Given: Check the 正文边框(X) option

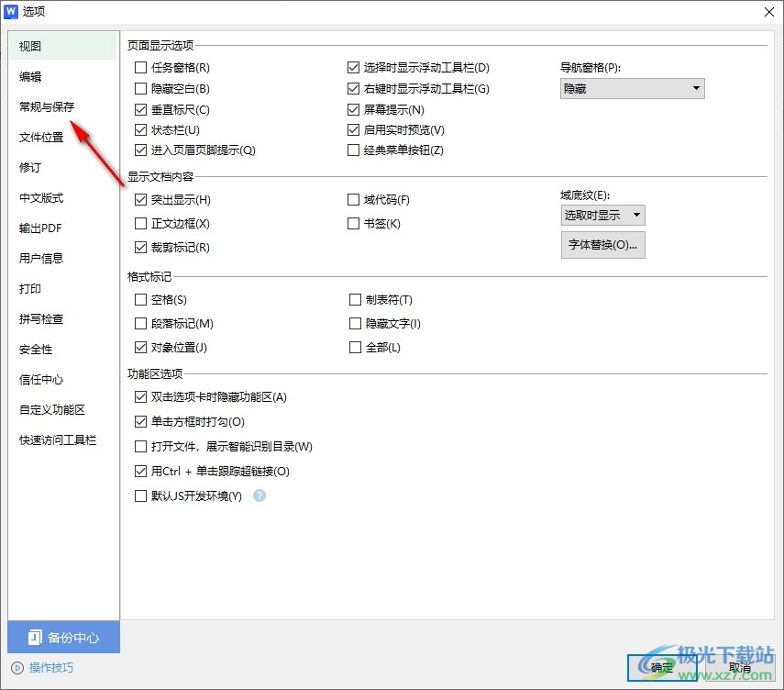Looking at the screenshot, I should [141, 223].
